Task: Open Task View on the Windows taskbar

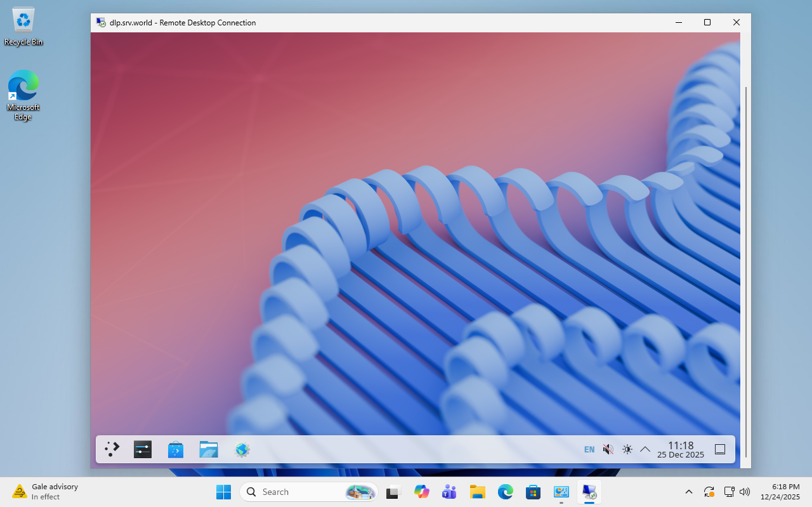Action: coord(393,492)
